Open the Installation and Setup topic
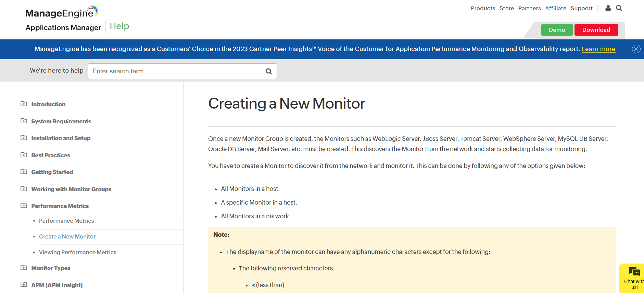The width and height of the screenshot is (644, 293). (x=61, y=138)
